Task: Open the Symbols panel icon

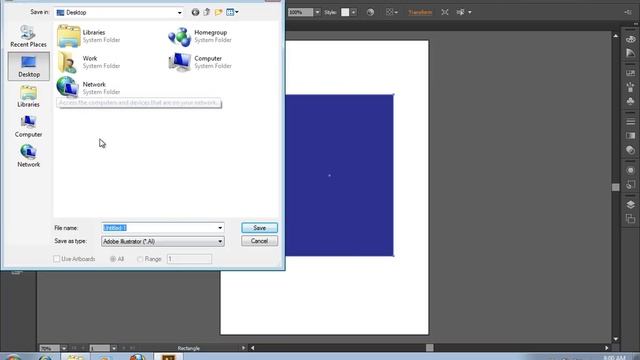Action: coord(631,101)
